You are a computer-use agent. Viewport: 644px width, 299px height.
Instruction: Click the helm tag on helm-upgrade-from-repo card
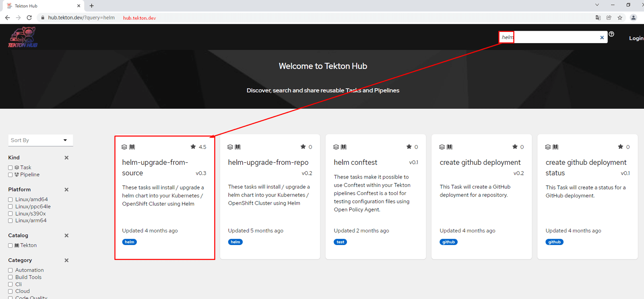[235, 242]
